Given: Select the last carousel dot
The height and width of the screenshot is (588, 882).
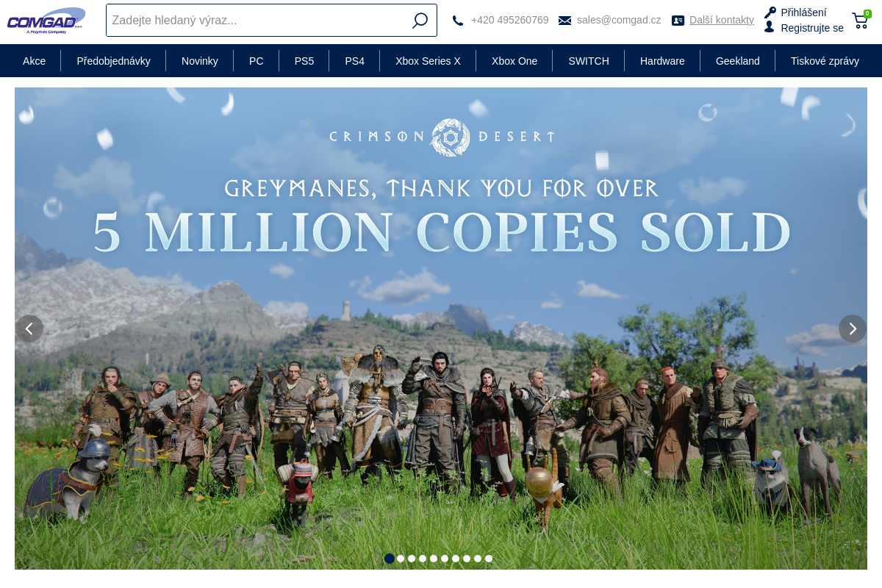Looking at the screenshot, I should click(489, 559).
